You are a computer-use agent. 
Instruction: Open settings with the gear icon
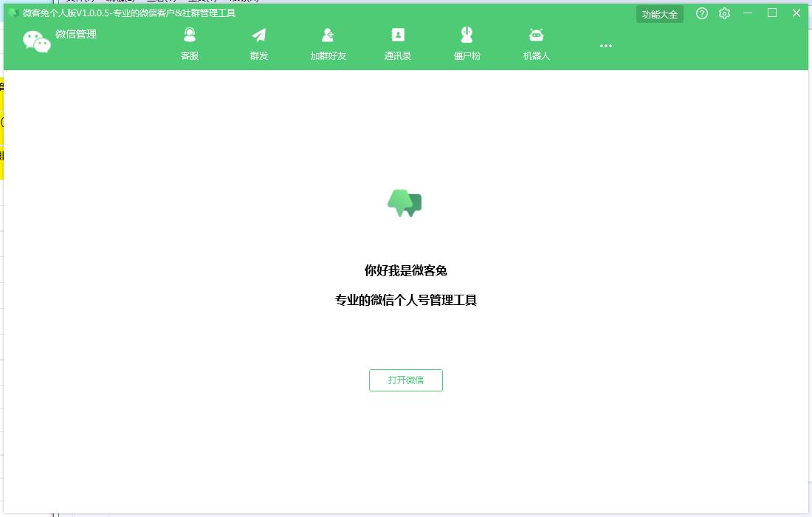point(724,13)
